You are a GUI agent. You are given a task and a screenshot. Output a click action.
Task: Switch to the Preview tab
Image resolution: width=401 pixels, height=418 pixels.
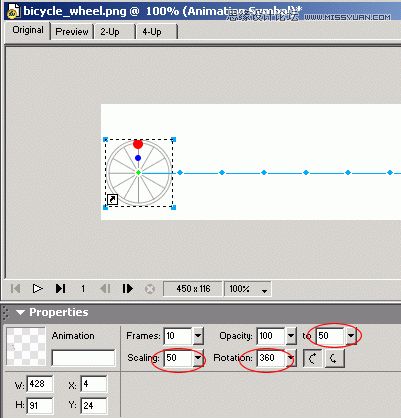click(x=72, y=32)
